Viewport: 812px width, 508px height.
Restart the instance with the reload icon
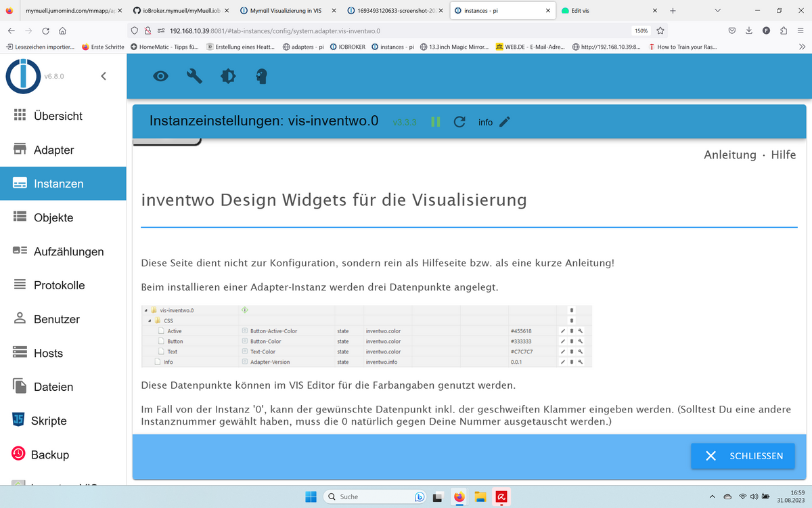point(459,122)
